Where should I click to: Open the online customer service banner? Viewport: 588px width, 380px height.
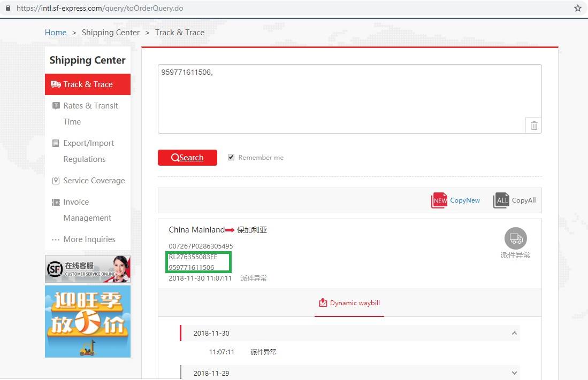tap(88, 269)
